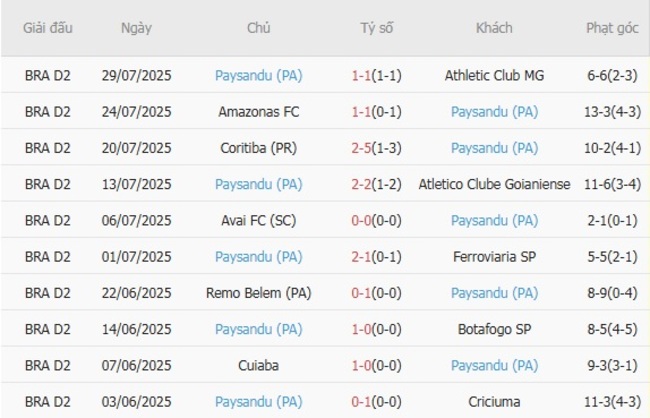Open Cuiaba team page
This screenshot has height=418, width=650.
click(258, 366)
